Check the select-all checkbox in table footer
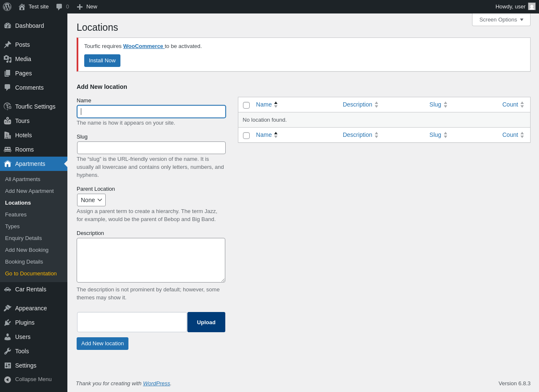The height and width of the screenshot is (392, 539). coord(246,136)
